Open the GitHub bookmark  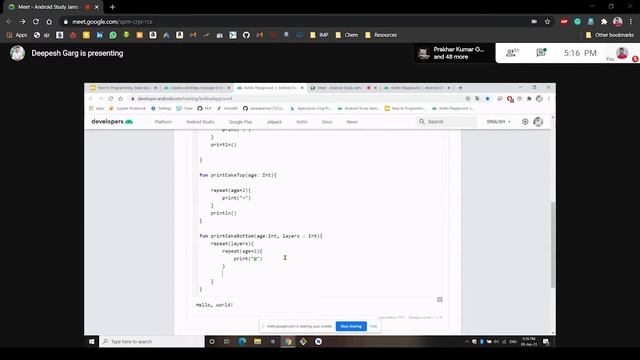click(x=246, y=35)
